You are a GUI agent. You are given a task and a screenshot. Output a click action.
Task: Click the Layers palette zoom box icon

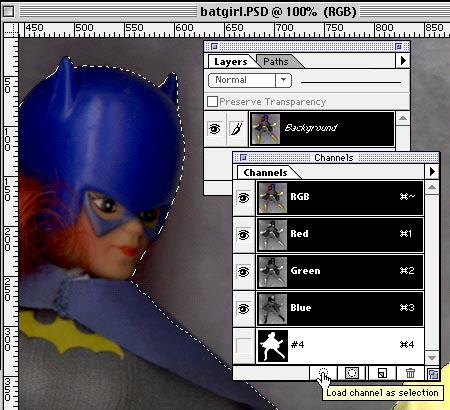(398, 46)
